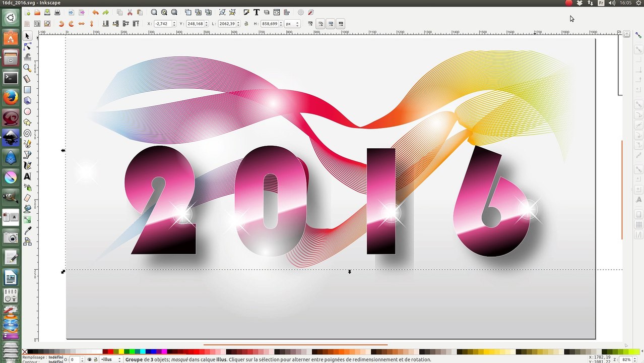The width and height of the screenshot is (644, 363).
Task: Select the Node editing tool
Action: point(27,46)
